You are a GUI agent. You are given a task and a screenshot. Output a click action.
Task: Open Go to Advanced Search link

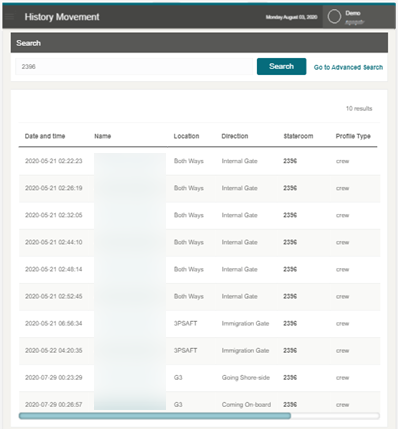[348, 67]
